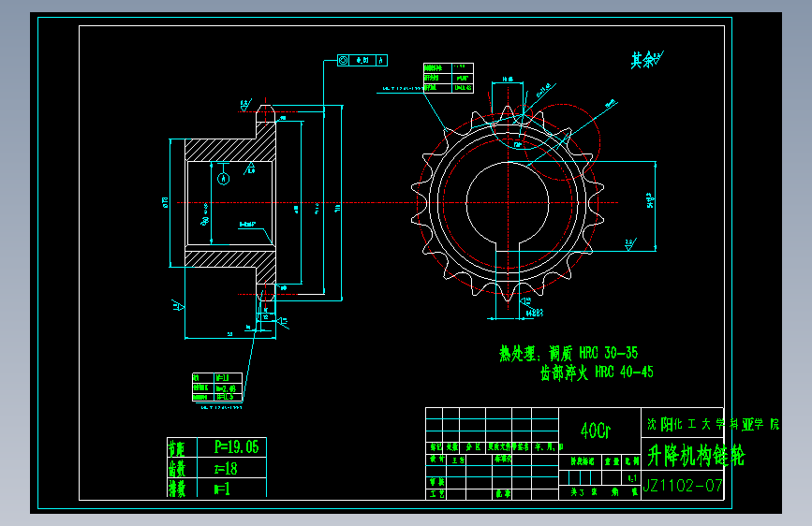
Task: Click the drawing number JZ1102-07
Action: coord(683,486)
